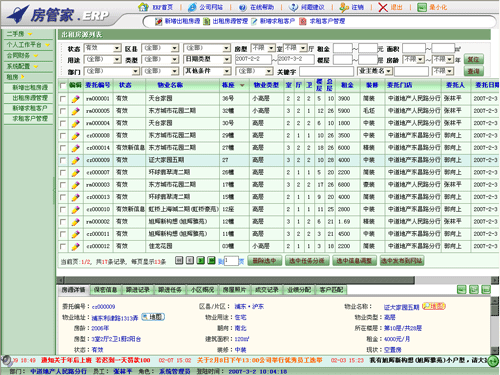Click the 查询 search button
The height and width of the screenshot is (375, 500).
tap(473, 71)
